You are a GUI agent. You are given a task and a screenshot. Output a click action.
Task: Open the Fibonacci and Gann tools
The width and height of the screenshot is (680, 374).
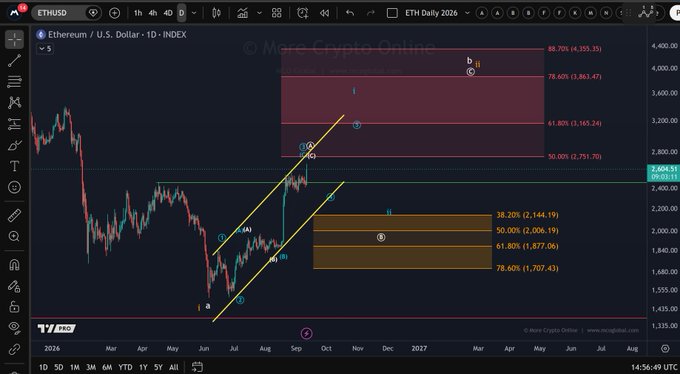[14, 81]
